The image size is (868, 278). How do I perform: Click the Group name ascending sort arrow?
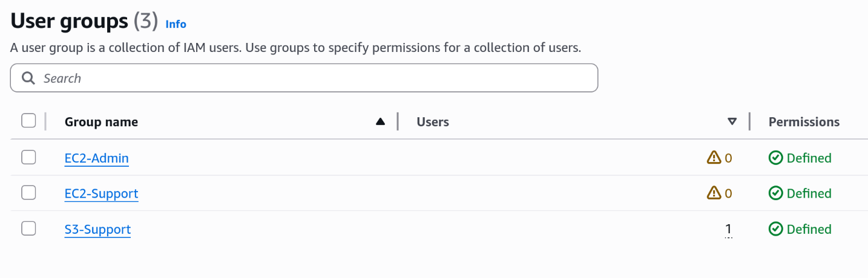[380, 121]
